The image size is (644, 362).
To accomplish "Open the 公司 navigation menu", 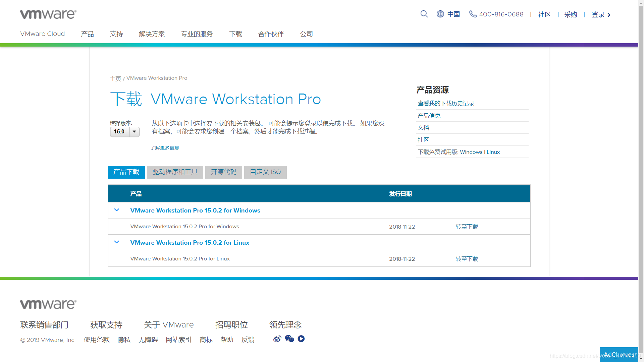I will coord(307,34).
